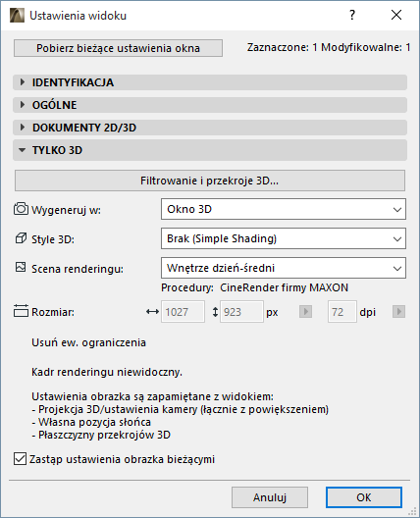Click the horizontal width arrow icon
420x518 pixels.
(152, 312)
